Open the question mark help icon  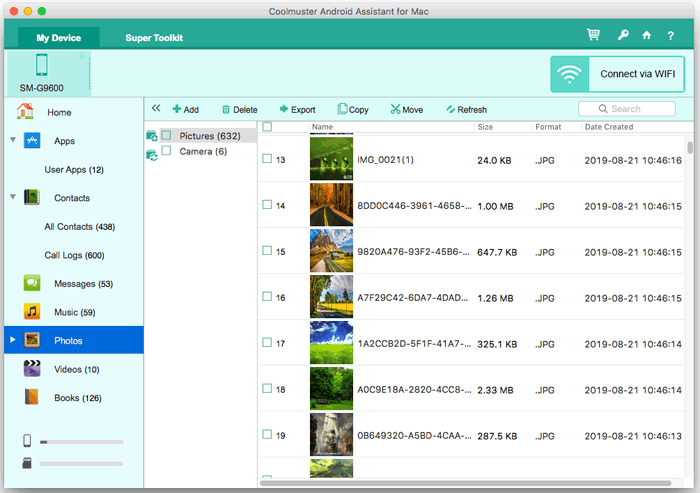coord(673,36)
